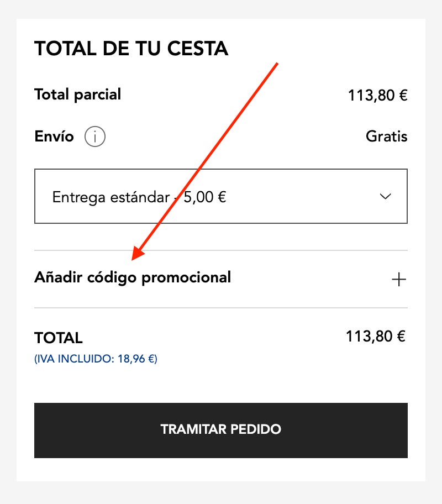Click the IVA INCLUIDO blue text
Screen dimensions: 442x504
[96, 359]
